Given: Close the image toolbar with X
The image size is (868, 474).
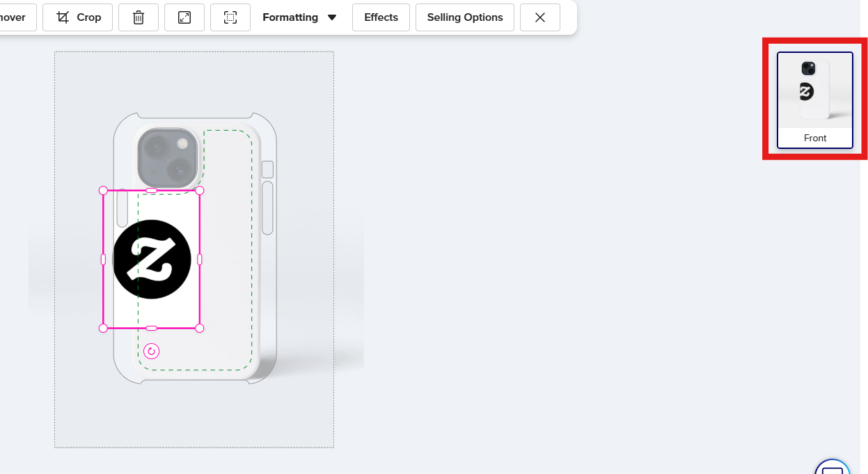Looking at the screenshot, I should click(540, 17).
